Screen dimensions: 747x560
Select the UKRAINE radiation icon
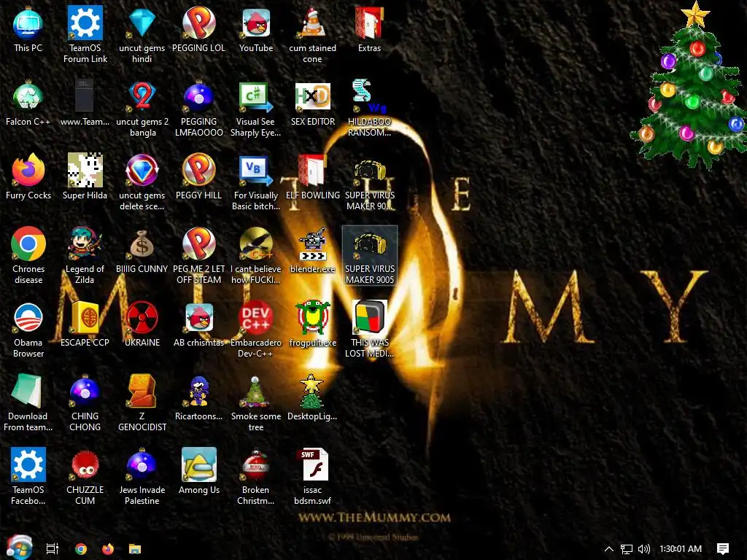pos(142,324)
